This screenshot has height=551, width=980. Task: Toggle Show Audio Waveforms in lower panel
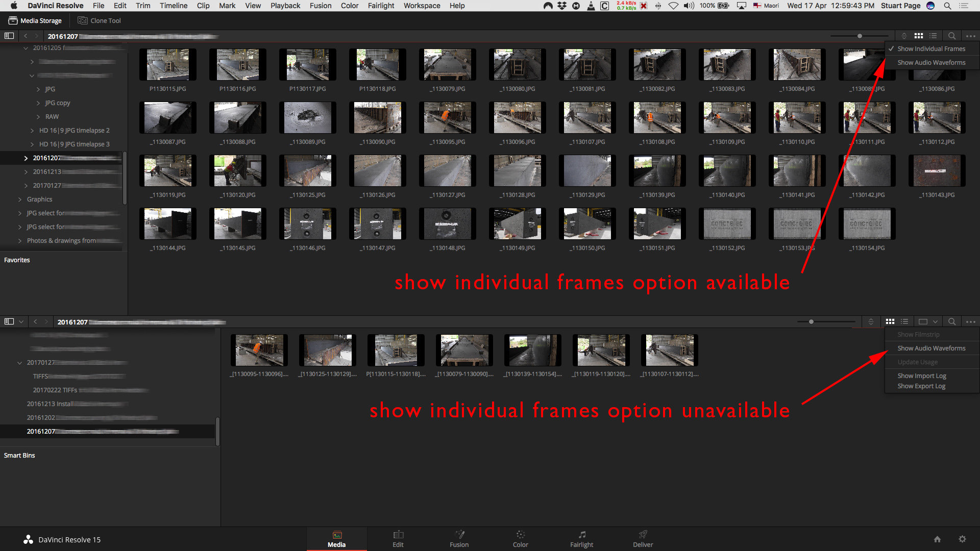(931, 348)
